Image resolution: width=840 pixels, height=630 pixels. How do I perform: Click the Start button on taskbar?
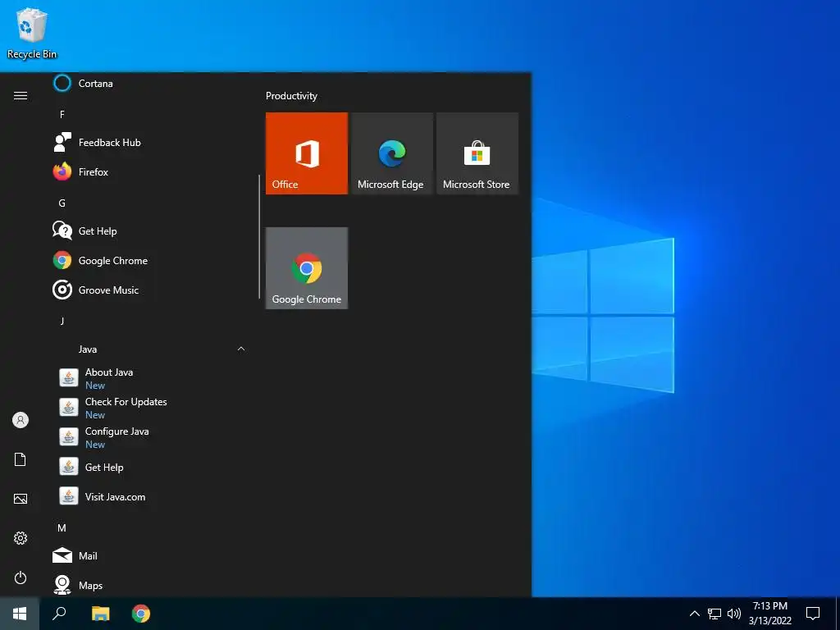click(20, 614)
